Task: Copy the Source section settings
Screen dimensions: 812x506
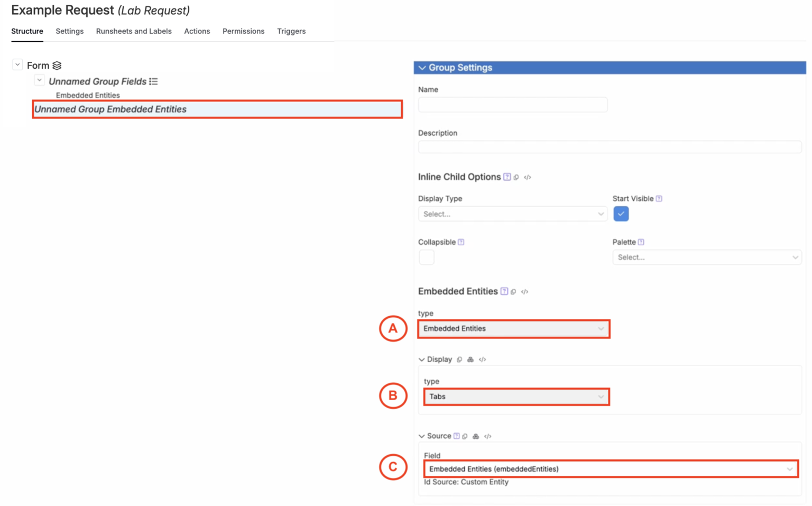Action: click(465, 437)
